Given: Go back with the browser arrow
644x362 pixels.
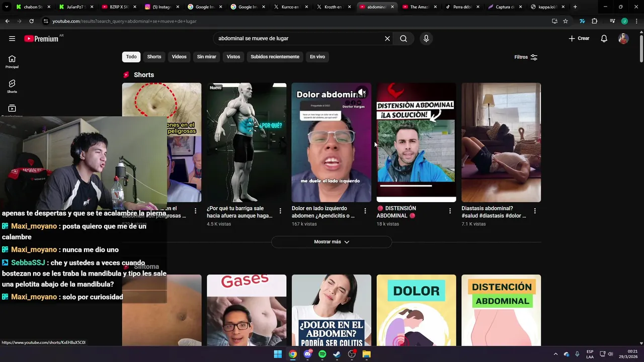Looking at the screenshot, I should 7,21.
